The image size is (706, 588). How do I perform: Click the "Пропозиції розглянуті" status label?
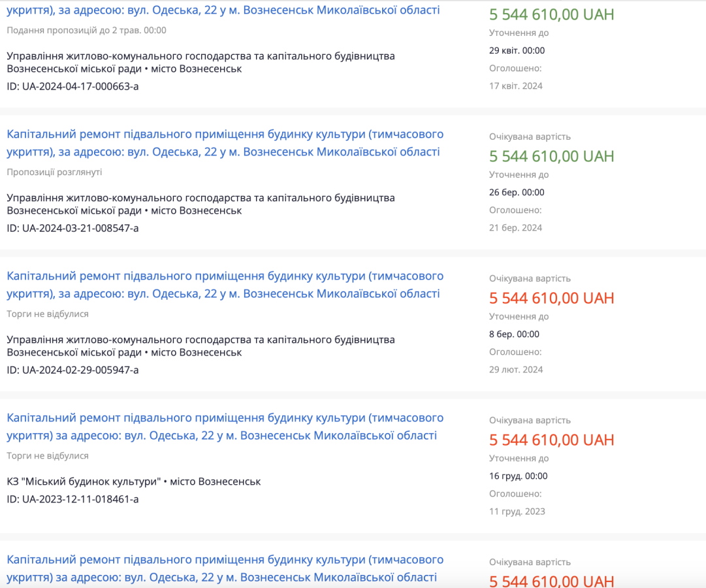coord(54,172)
